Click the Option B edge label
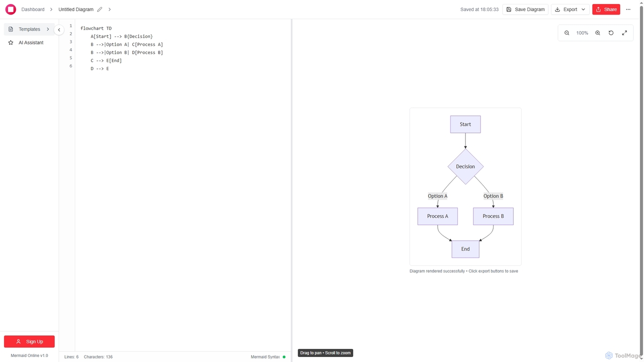Viewport: 644px width, 362px height. 493,196
